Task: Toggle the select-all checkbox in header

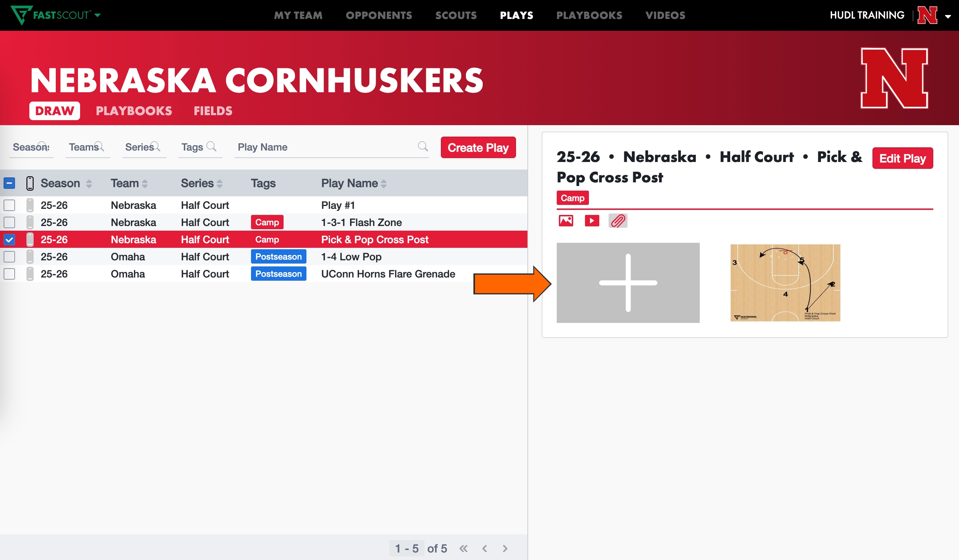Action: click(10, 183)
